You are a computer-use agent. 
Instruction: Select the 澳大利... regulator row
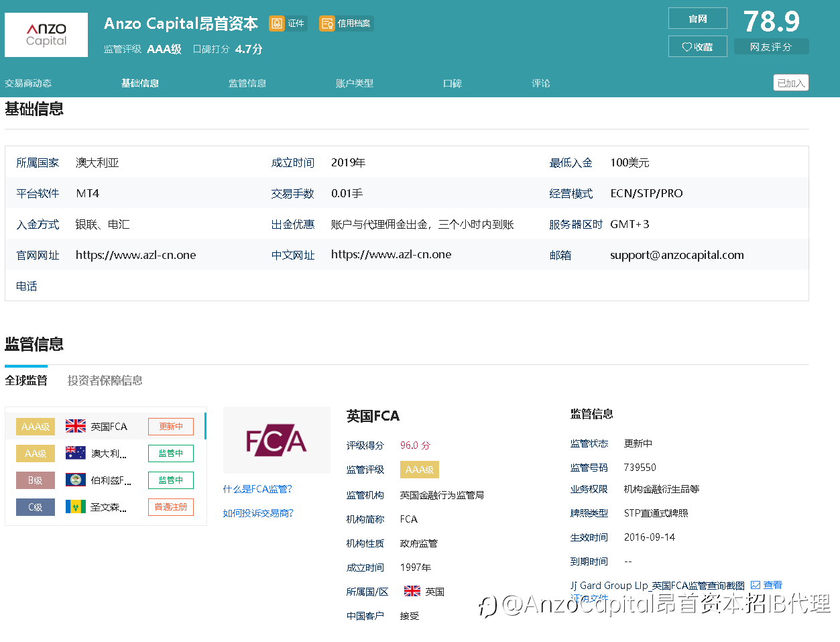pos(105,453)
